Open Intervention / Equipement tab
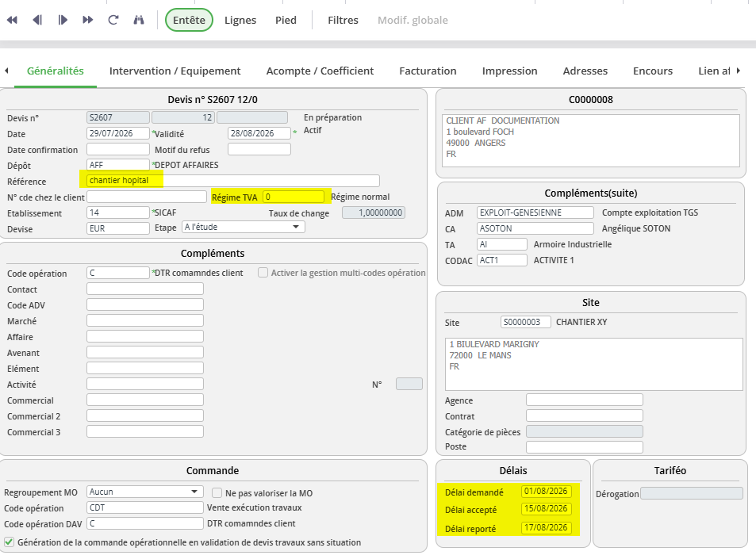This screenshot has width=756, height=559. pos(175,71)
